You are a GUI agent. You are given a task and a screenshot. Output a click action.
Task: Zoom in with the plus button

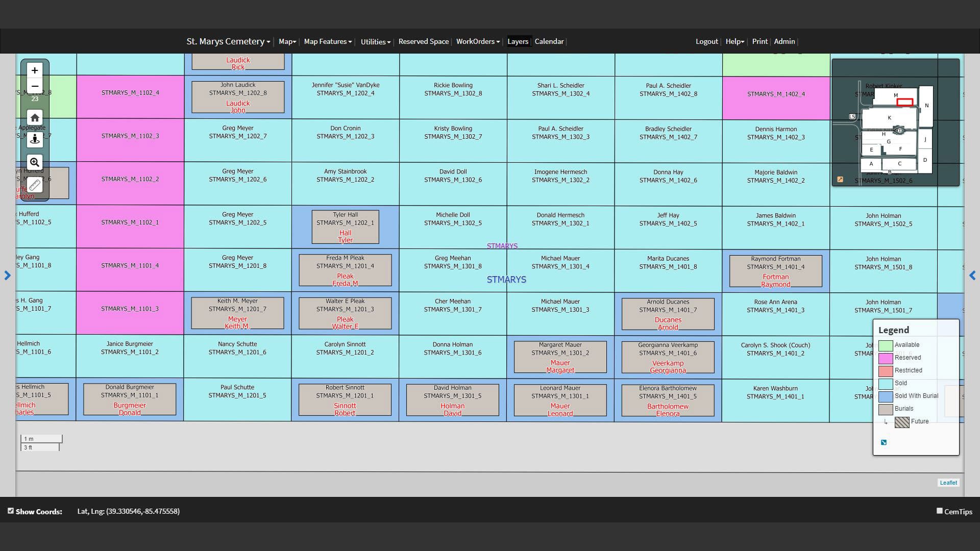(35, 70)
